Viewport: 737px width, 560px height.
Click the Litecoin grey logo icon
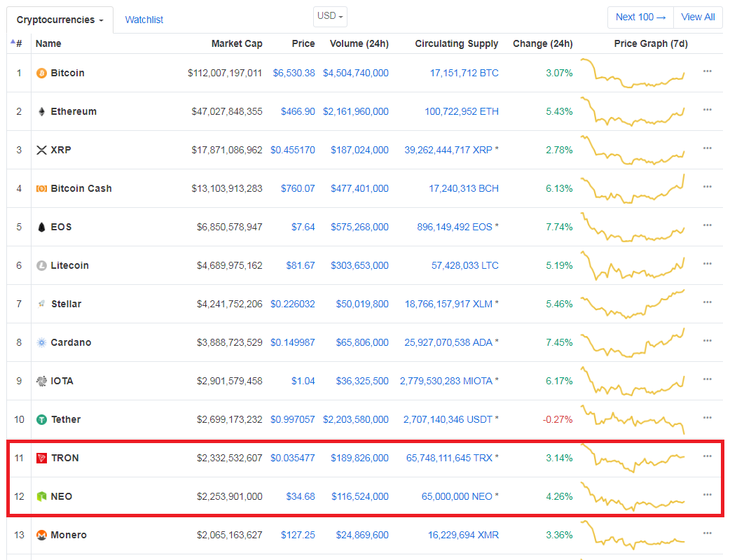41,266
